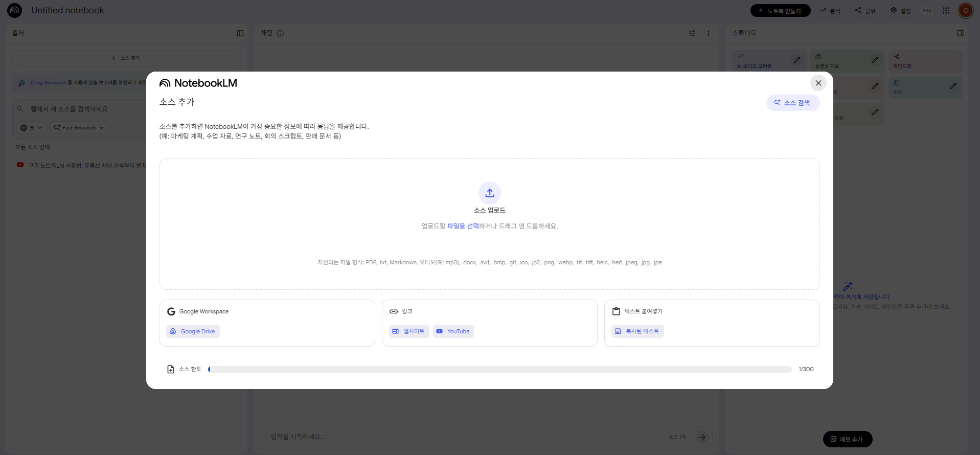
Task: Click the 소스 1개 counter in chat box
Action: coord(677,437)
